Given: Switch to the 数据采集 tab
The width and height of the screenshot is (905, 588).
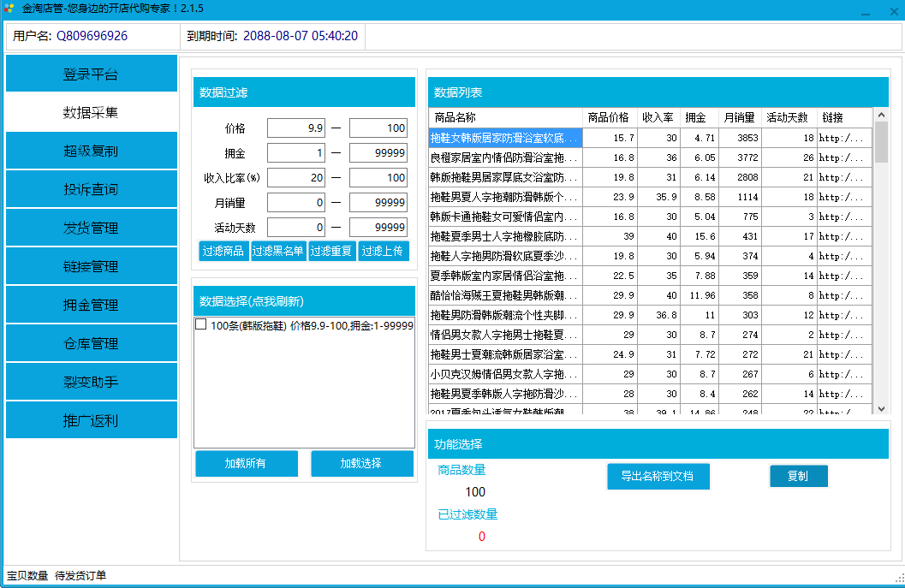Looking at the screenshot, I should pyautogui.click(x=91, y=111).
